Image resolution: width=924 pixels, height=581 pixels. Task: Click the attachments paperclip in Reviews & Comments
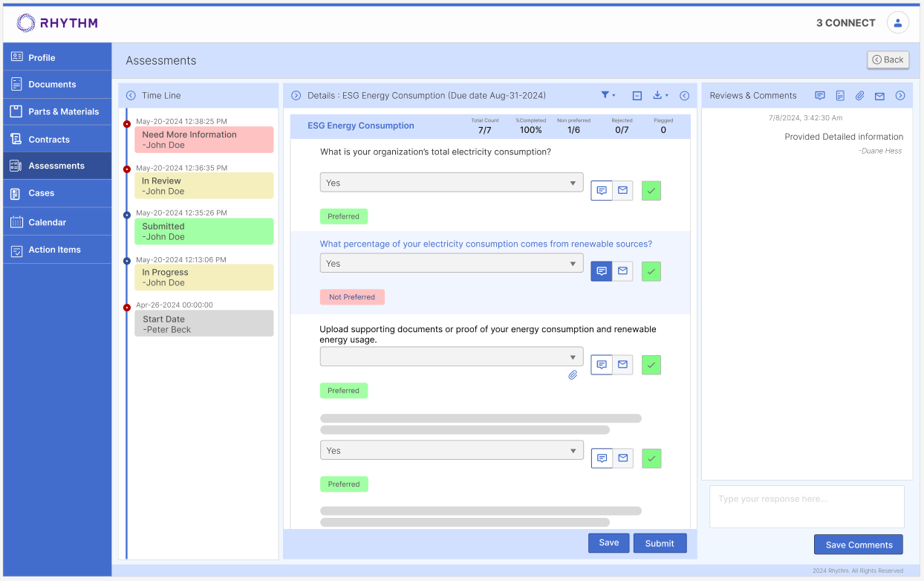point(859,96)
